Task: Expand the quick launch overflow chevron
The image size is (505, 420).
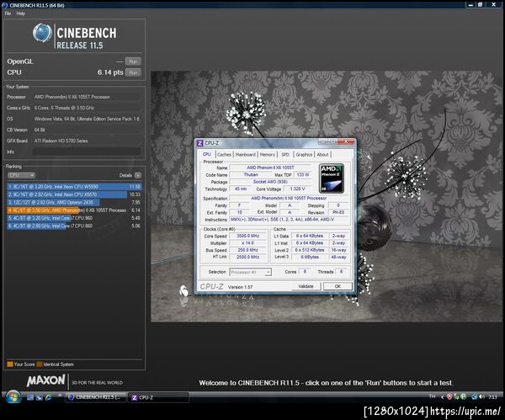Action: (x=60, y=396)
